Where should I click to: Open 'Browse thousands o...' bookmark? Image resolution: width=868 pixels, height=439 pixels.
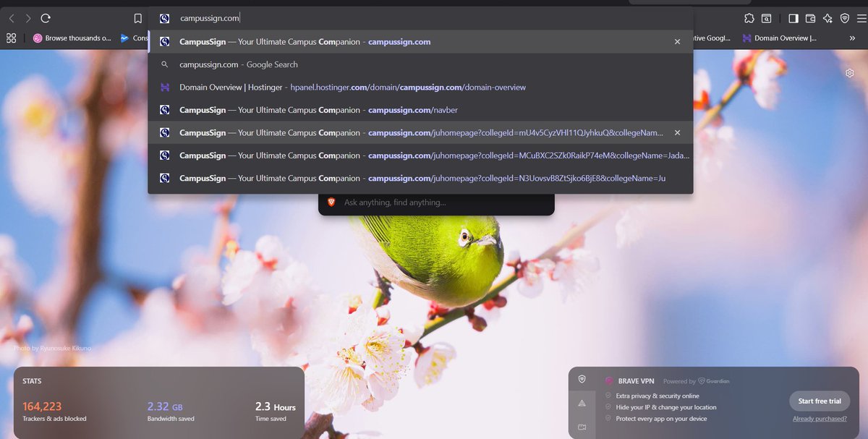coord(72,38)
